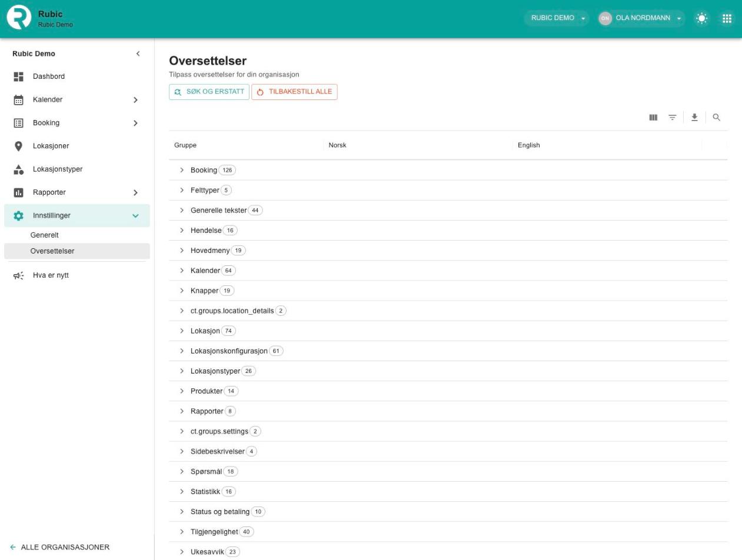The image size is (742, 560).
Task: Click the Lokasjoner pin icon
Action: (19, 146)
